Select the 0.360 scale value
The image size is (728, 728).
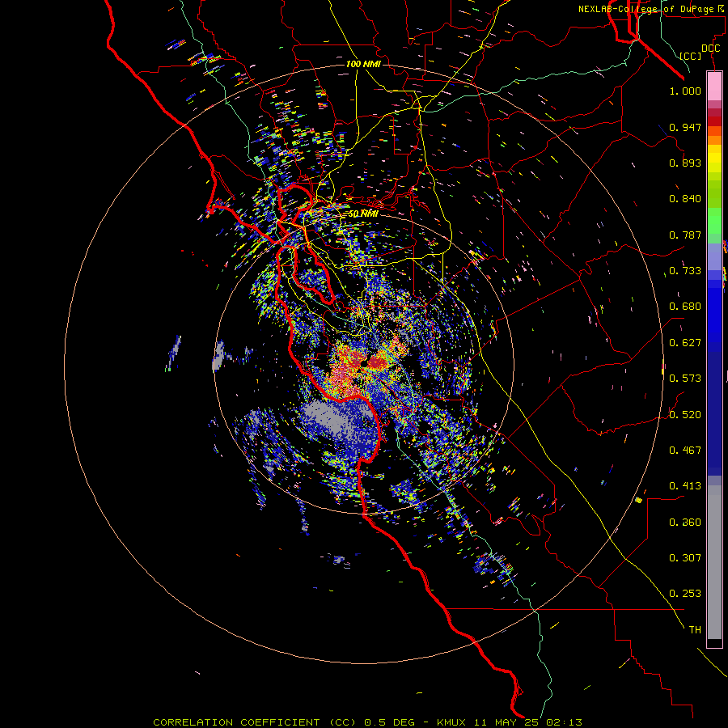tap(685, 523)
